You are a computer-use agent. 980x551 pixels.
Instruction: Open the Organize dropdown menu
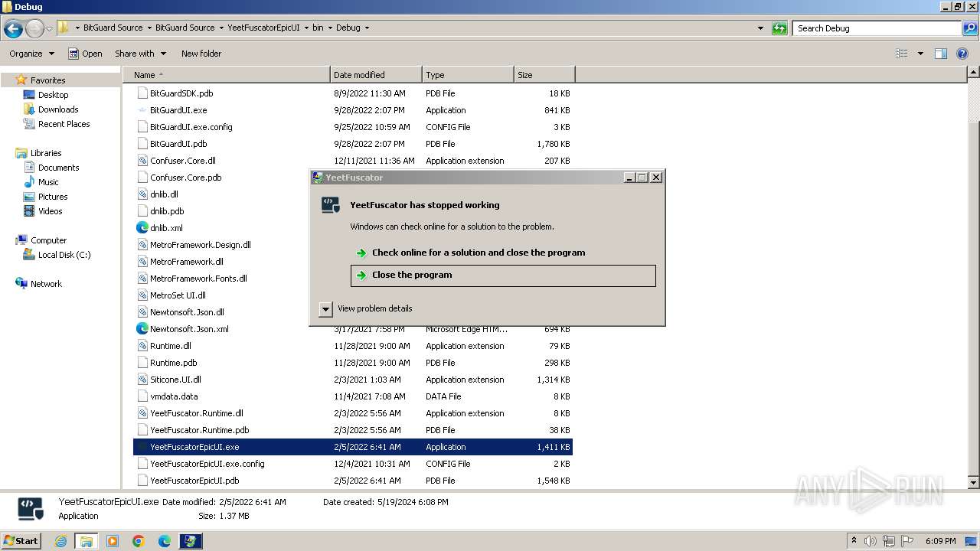[x=32, y=54]
